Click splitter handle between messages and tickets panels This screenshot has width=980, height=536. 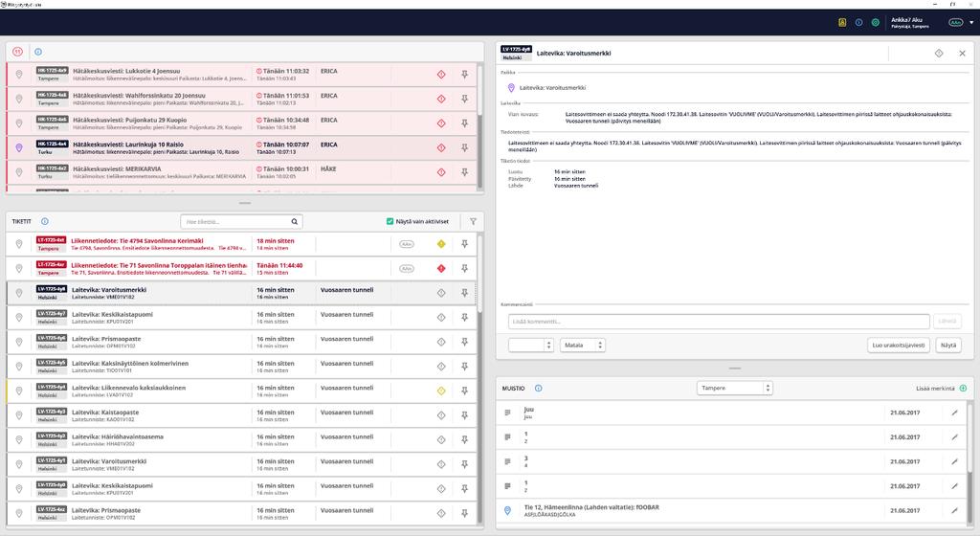[x=245, y=203]
